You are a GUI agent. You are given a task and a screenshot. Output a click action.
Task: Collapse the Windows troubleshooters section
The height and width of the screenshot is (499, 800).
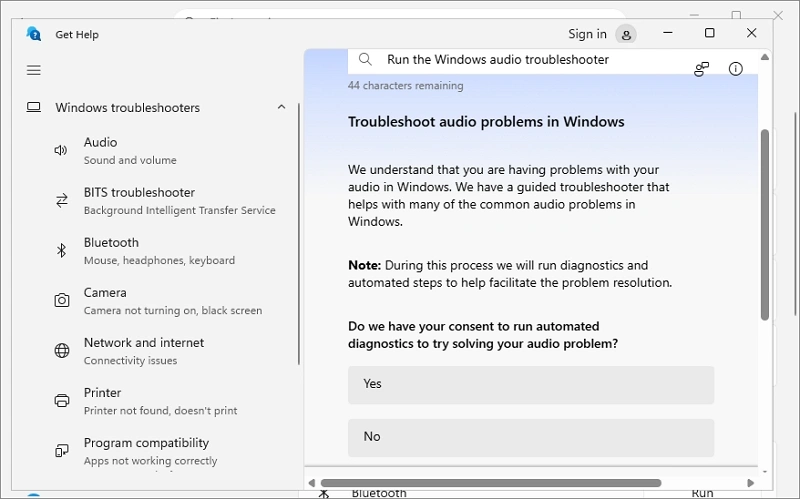pos(281,107)
